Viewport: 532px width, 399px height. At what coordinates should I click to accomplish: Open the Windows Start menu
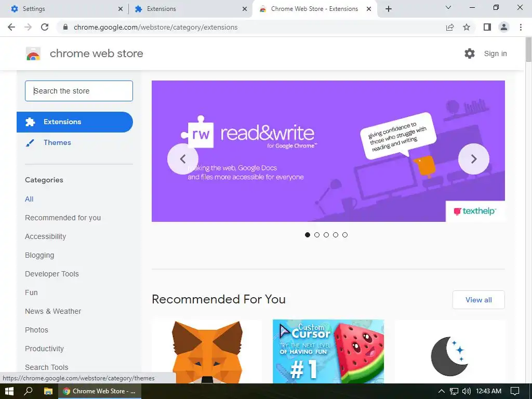click(9, 391)
